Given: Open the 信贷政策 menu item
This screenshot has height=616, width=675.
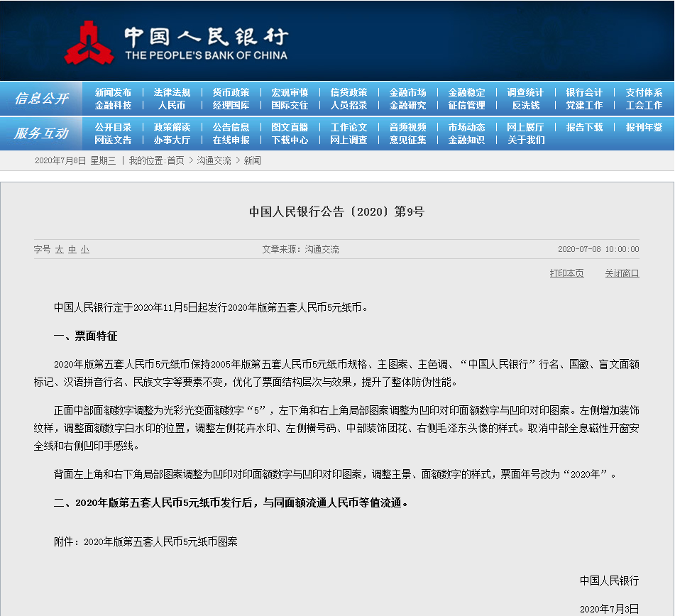Looking at the screenshot, I should coord(349,92).
